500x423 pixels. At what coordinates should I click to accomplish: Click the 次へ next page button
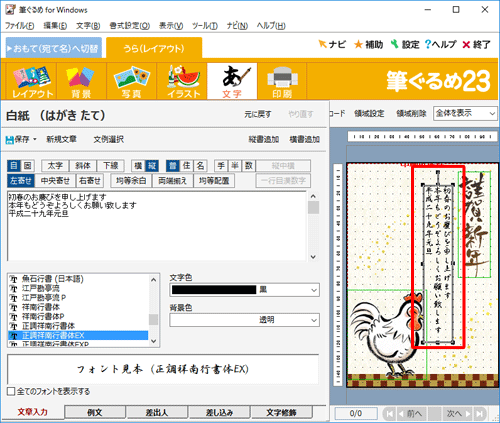[458, 414]
